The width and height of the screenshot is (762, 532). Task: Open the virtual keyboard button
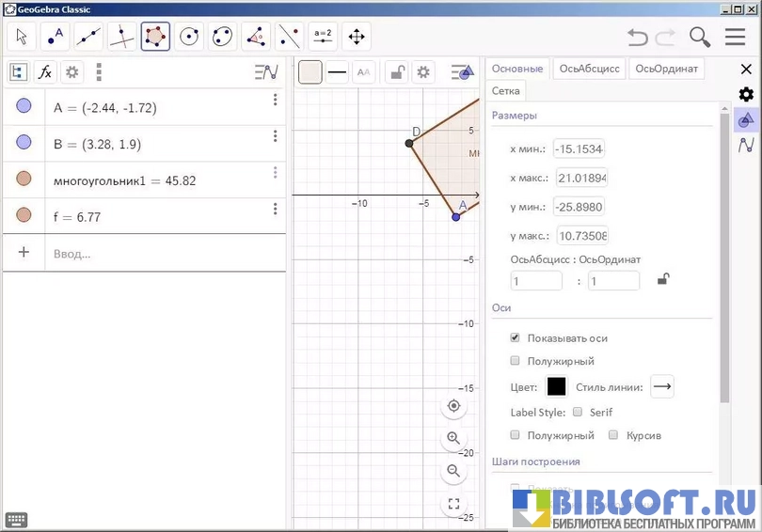coord(16,520)
